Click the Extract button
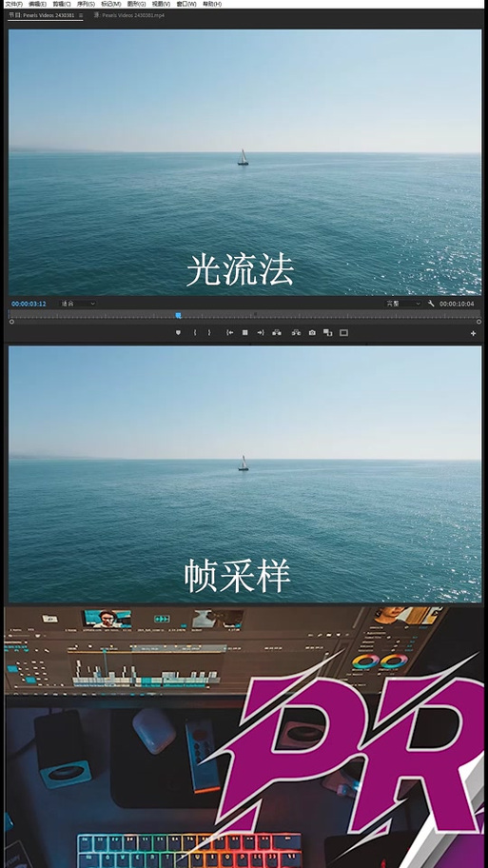The image size is (488, 868). (x=296, y=333)
